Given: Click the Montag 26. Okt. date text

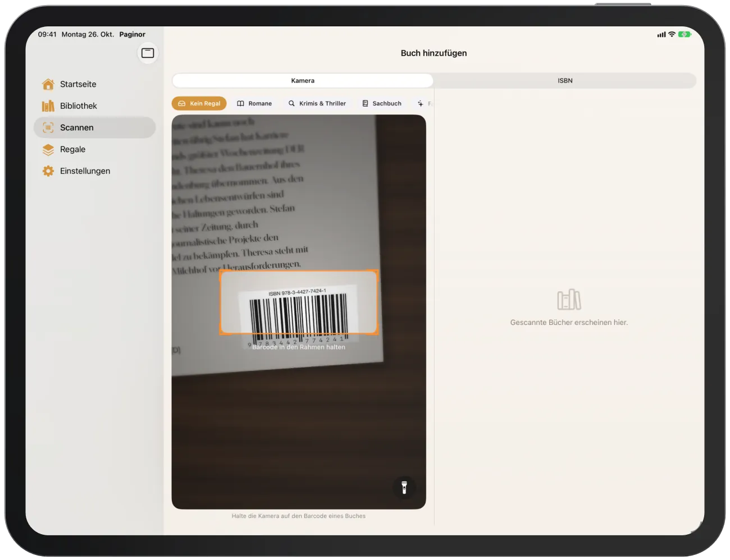Looking at the screenshot, I should (88, 34).
